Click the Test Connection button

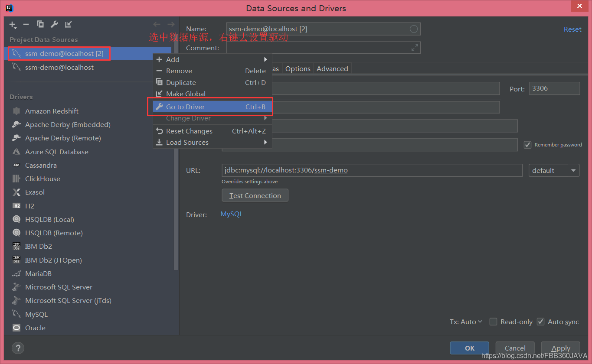click(x=255, y=195)
